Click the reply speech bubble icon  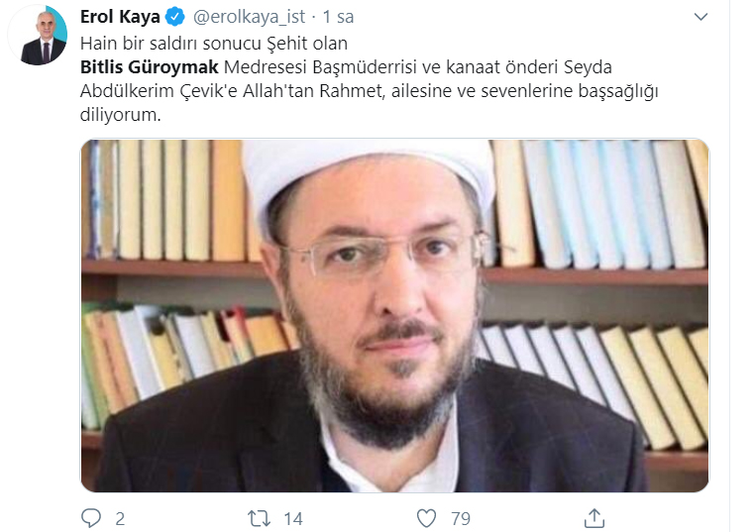tap(90, 518)
